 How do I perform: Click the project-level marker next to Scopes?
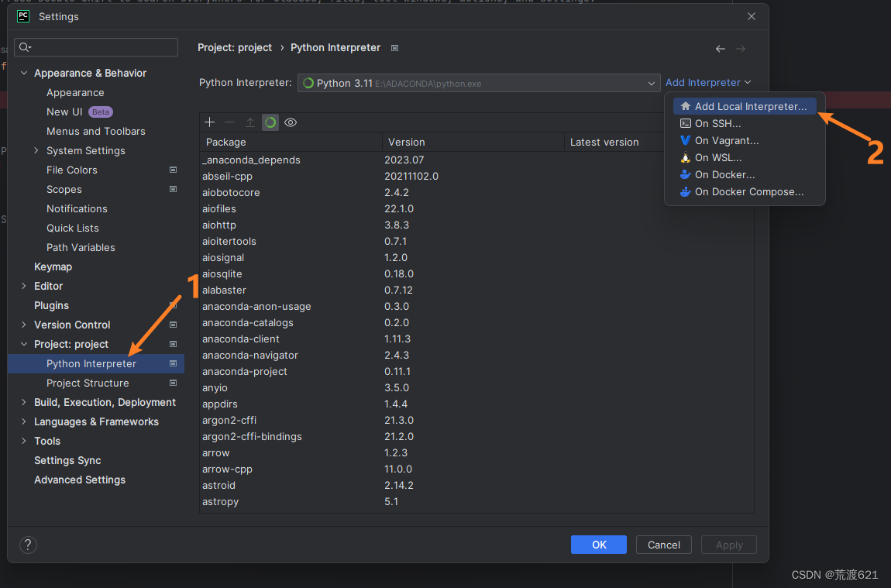coord(174,189)
